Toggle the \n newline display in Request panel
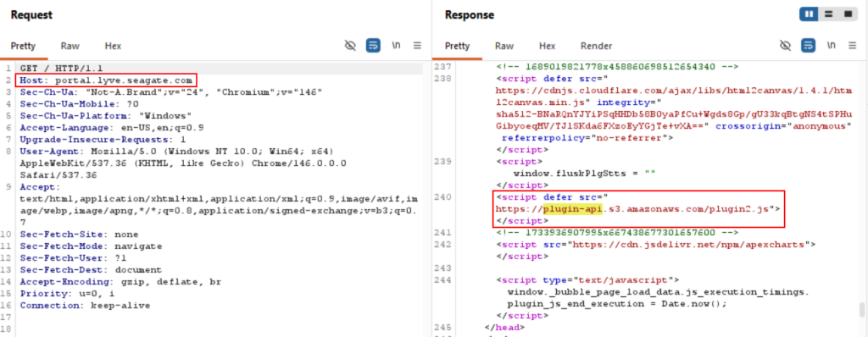 397,46
